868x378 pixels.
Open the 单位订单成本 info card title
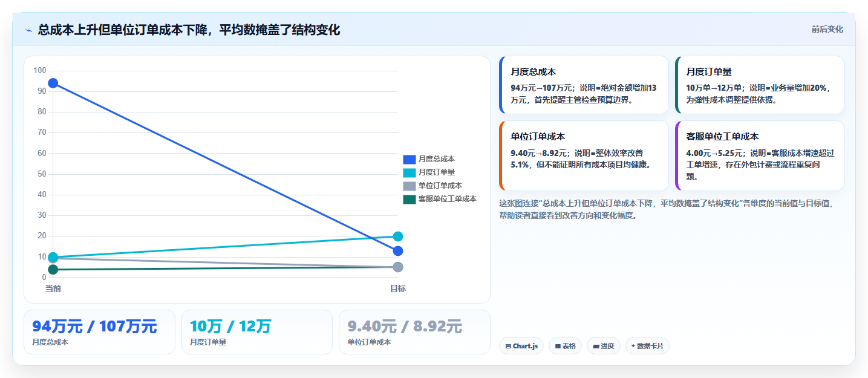point(537,137)
